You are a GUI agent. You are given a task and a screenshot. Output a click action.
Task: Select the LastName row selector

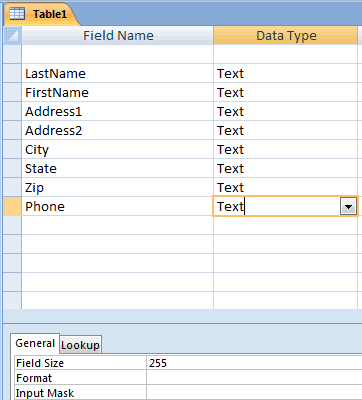(12, 73)
